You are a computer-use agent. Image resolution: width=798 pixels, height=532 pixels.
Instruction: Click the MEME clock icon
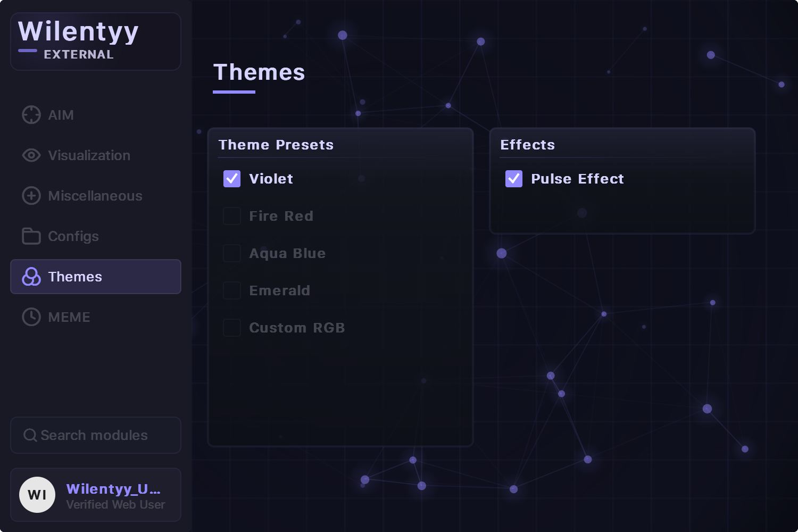point(31,317)
